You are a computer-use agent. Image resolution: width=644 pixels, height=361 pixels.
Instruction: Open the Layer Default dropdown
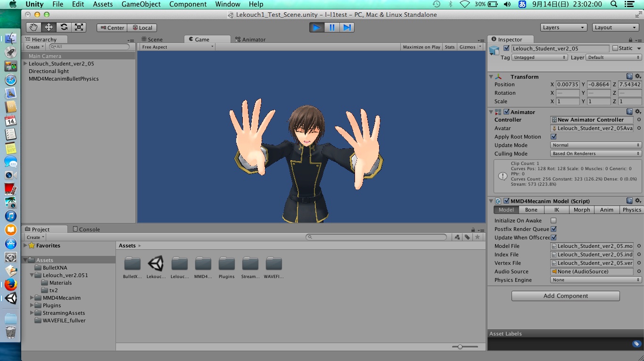(x=613, y=57)
